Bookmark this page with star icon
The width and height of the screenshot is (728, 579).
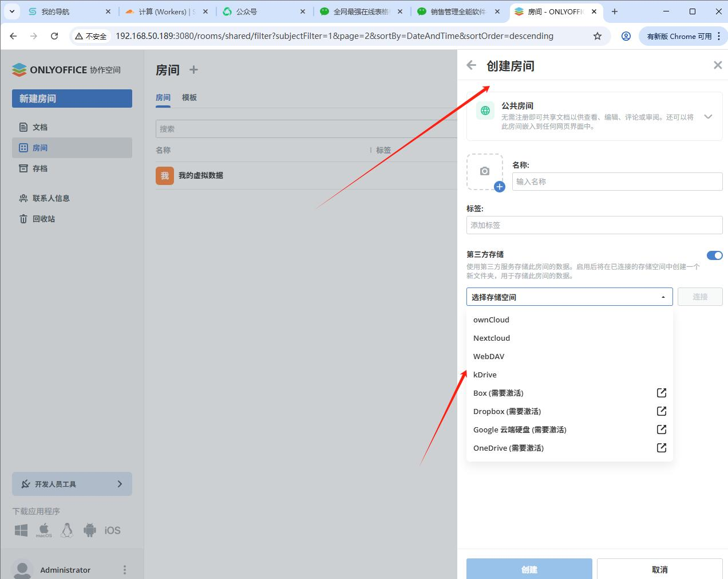[598, 36]
